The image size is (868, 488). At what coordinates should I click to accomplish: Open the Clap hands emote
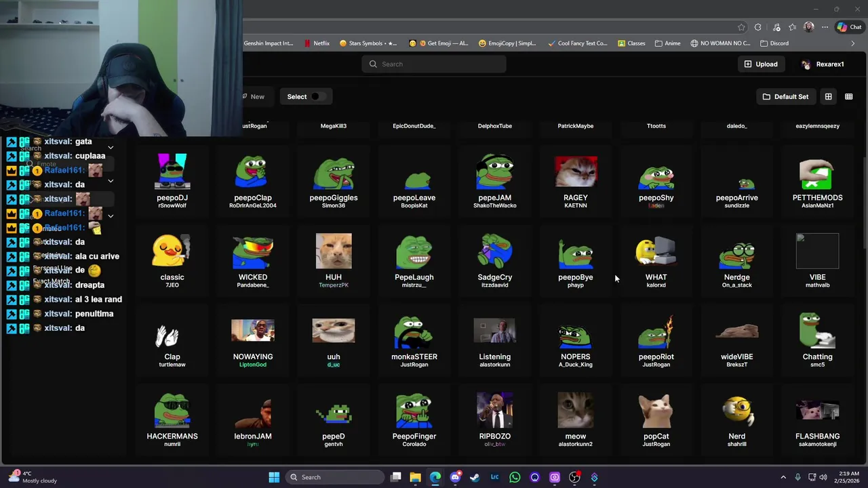pyautogui.click(x=167, y=336)
